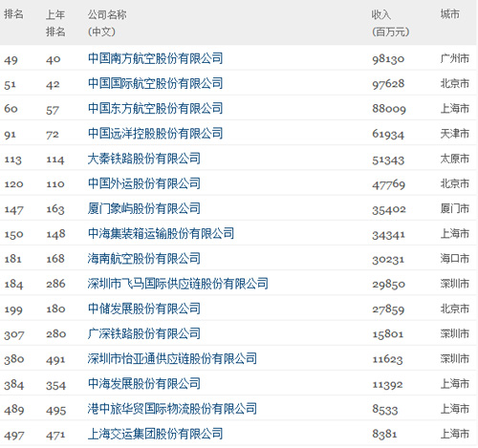Viewport: 478px width, 448px height.
Task: Select 大秦铁路股份有限公司 link
Action: click(144, 159)
